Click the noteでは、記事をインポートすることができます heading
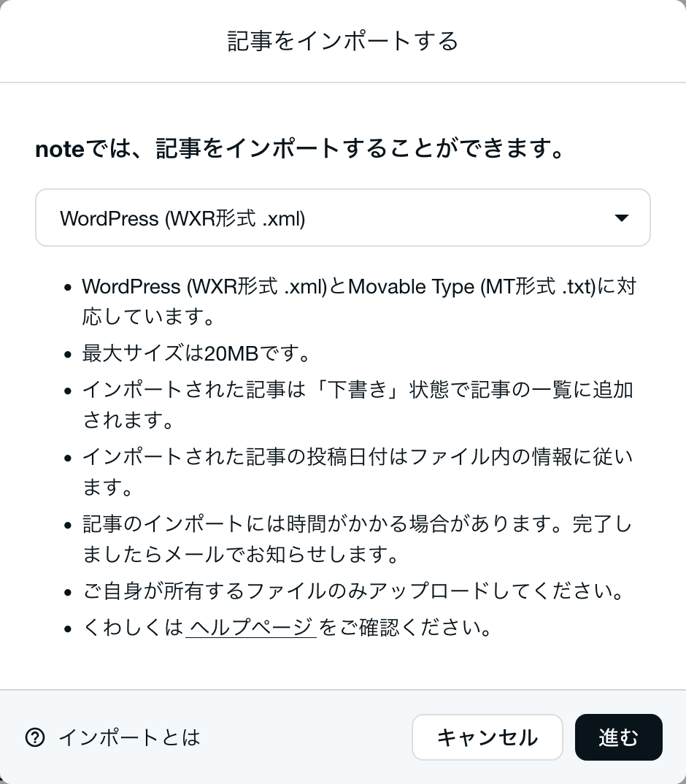 (x=301, y=148)
